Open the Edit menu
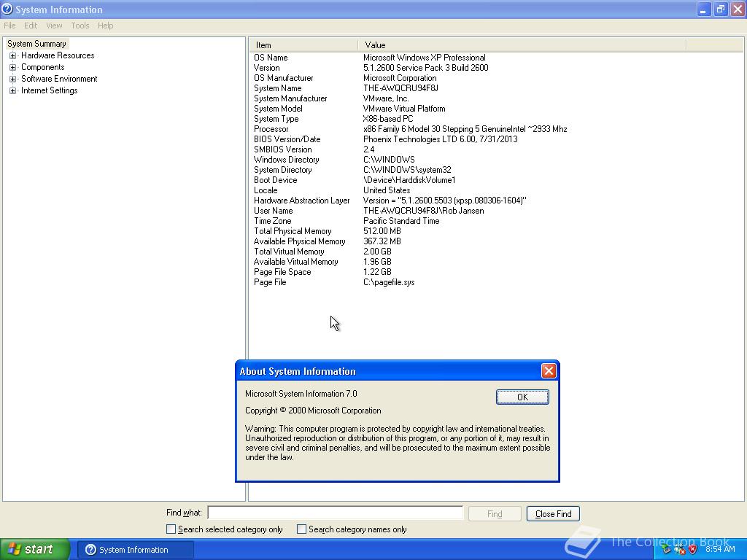The image size is (747, 560). (31, 26)
